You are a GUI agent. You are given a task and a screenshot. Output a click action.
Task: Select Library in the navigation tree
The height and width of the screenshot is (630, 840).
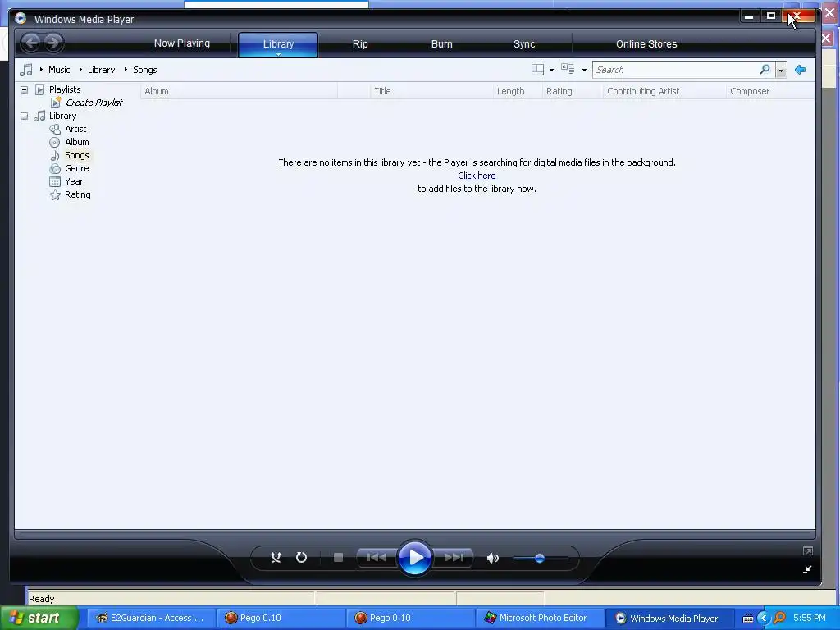click(x=62, y=116)
